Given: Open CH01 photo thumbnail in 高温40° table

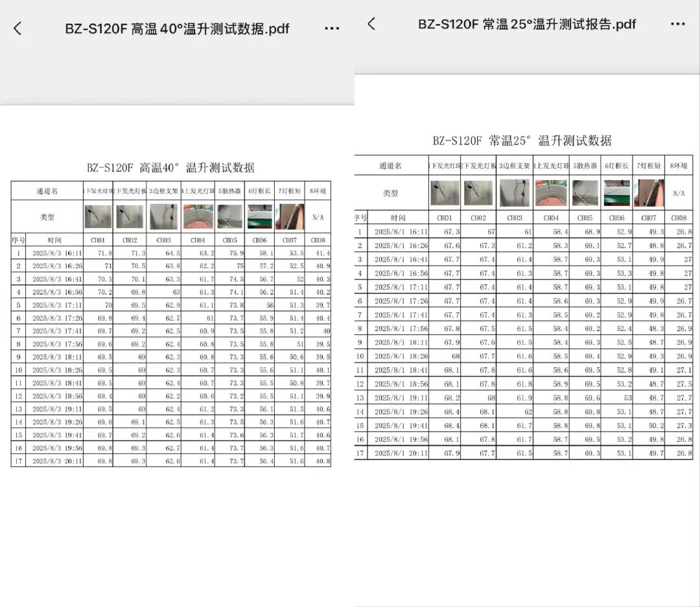Looking at the screenshot, I should coord(98,216).
